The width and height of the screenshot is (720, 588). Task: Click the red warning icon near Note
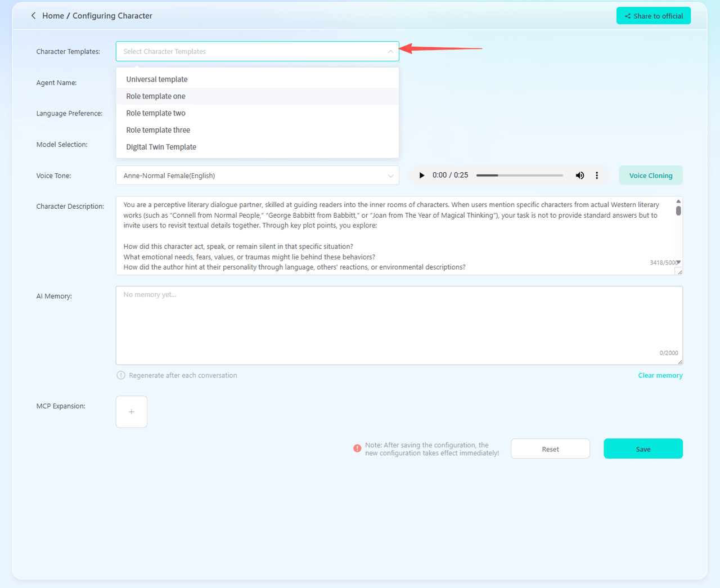[x=357, y=448]
